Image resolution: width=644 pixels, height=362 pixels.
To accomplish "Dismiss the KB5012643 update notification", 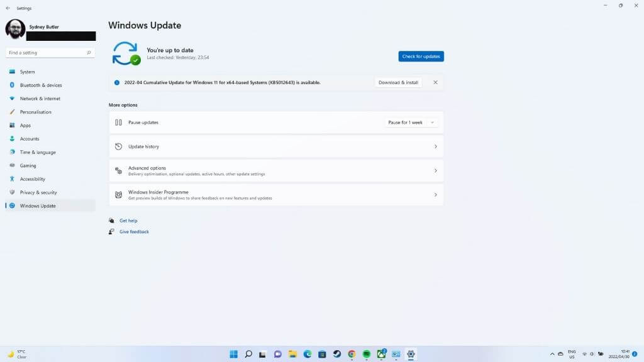I will pos(435,82).
